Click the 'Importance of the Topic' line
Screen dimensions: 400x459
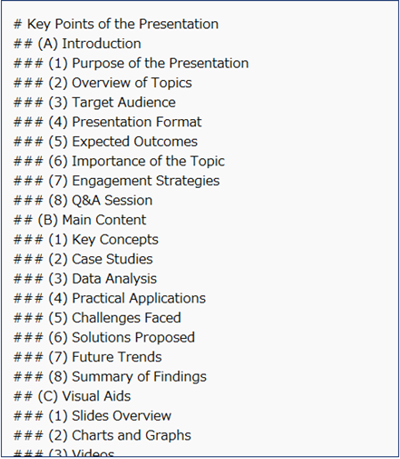pos(119,162)
